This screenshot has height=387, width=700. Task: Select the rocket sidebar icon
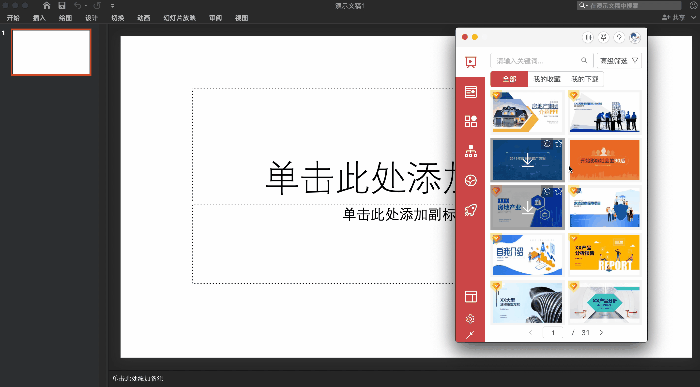(x=471, y=210)
